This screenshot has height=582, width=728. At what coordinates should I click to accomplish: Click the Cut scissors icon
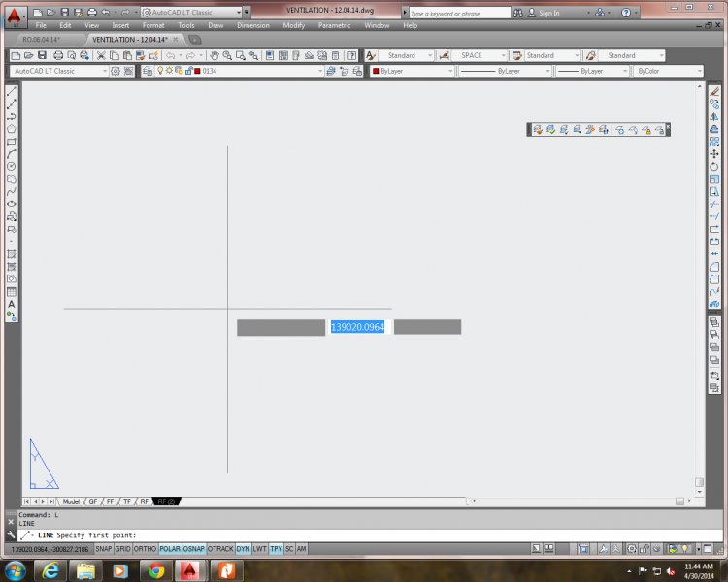pos(101,55)
